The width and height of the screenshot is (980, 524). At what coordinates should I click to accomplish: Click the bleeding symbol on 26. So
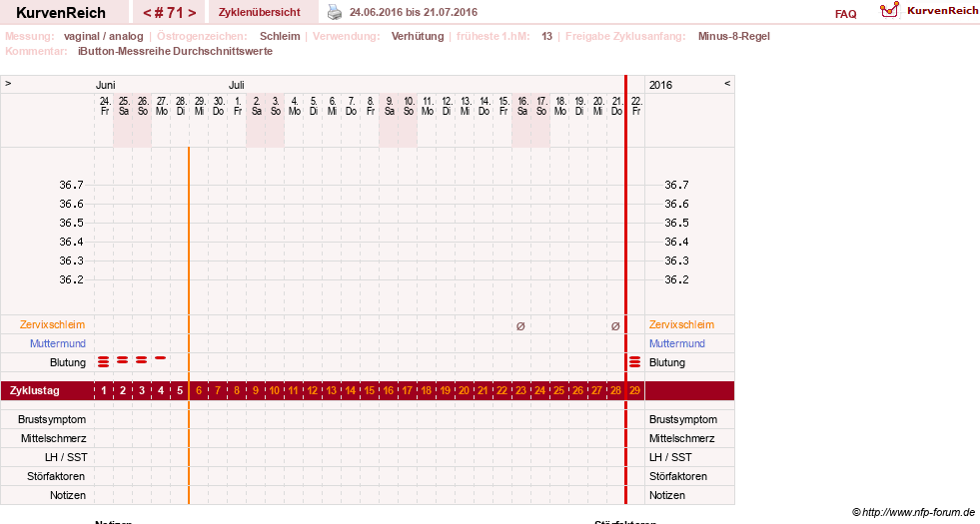(142, 359)
